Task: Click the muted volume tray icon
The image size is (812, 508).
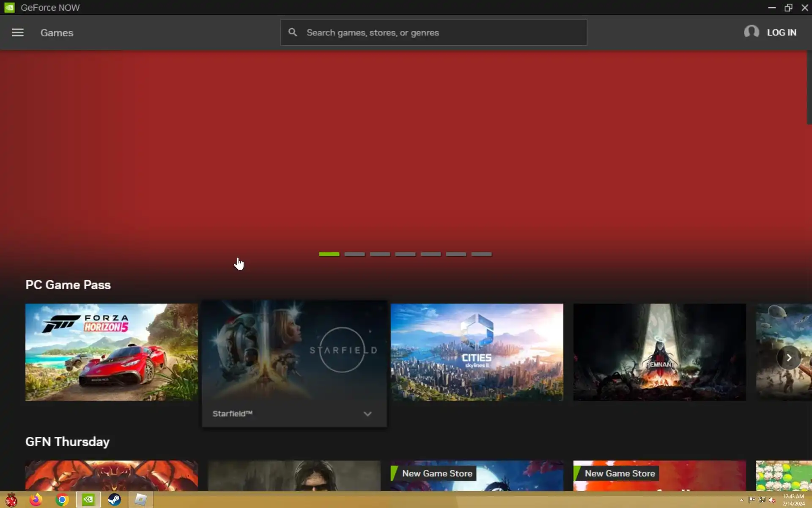Action: (x=772, y=500)
